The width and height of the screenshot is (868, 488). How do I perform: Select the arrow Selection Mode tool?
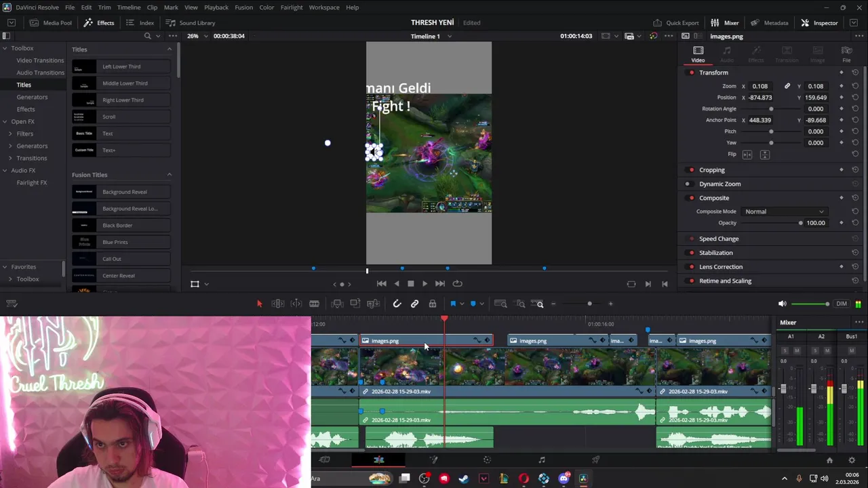click(x=259, y=304)
